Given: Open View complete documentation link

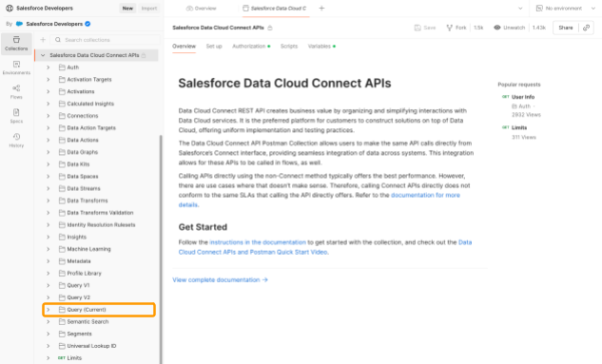Looking at the screenshot, I should point(220,280).
